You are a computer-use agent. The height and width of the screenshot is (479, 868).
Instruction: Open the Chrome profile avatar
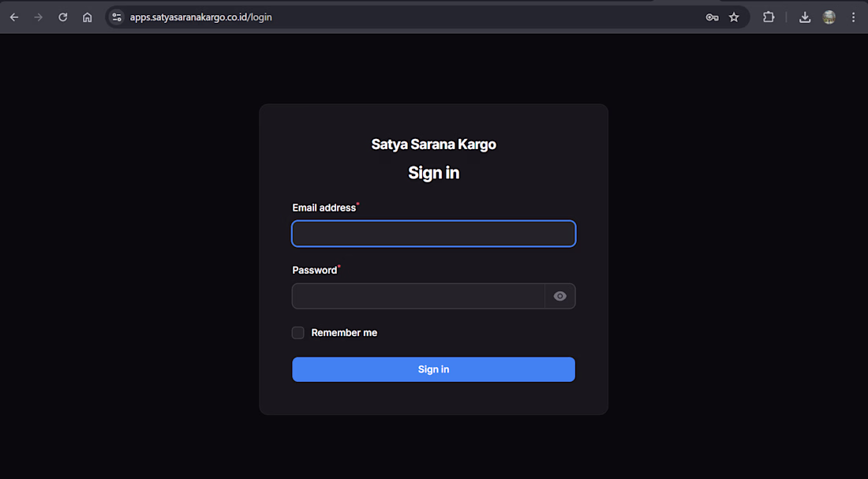pos(829,17)
